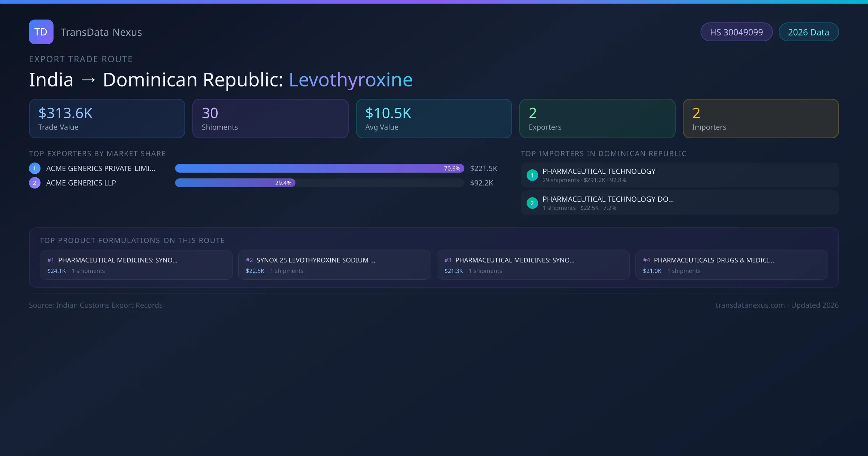This screenshot has width=868, height=456.
Task: Click the green rank 2 importer badge
Action: (x=532, y=203)
